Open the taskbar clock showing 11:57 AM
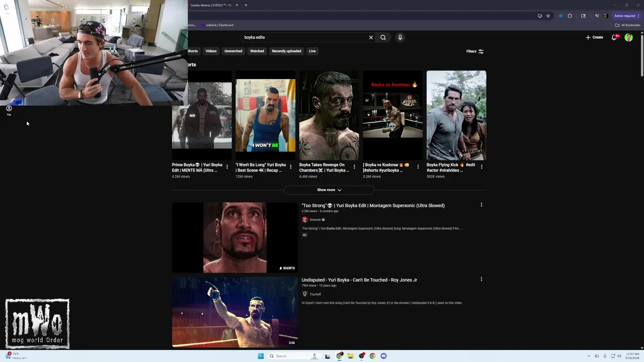 coord(632,356)
